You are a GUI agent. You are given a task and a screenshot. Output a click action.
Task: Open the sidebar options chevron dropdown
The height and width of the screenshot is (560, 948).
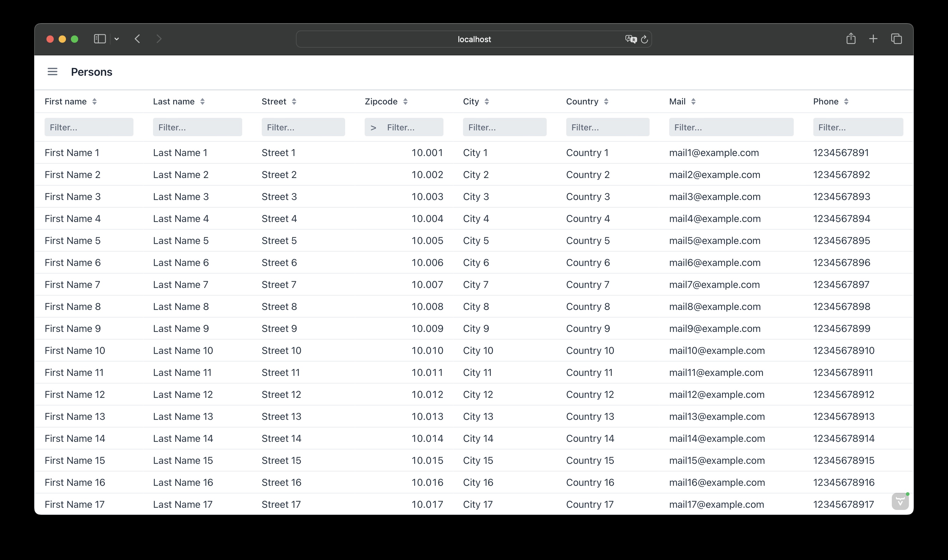point(117,39)
